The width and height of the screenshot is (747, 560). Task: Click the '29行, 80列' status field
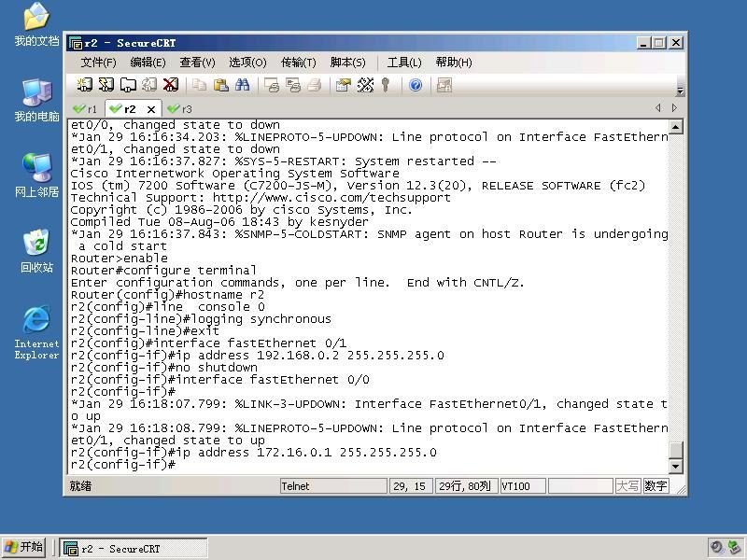pyautogui.click(x=466, y=485)
